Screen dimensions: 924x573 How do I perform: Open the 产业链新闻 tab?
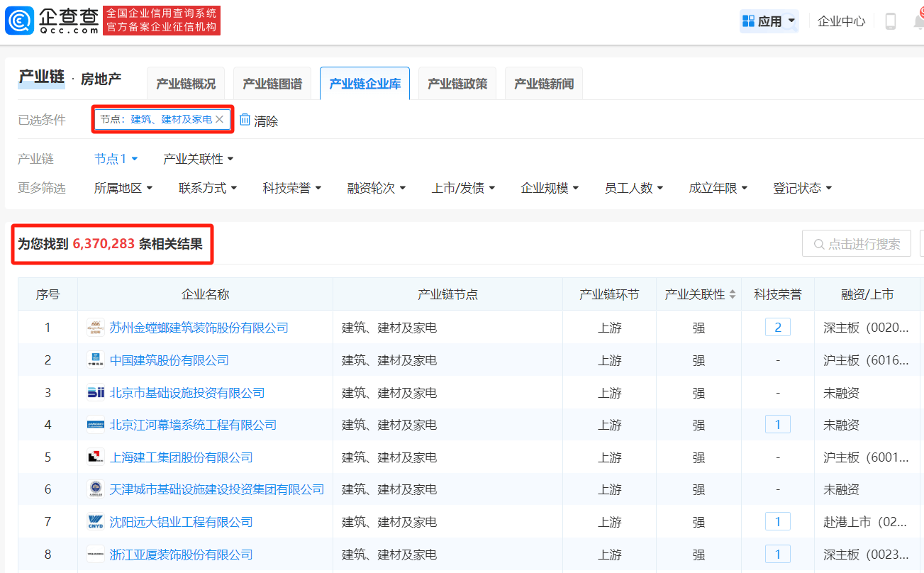click(544, 84)
